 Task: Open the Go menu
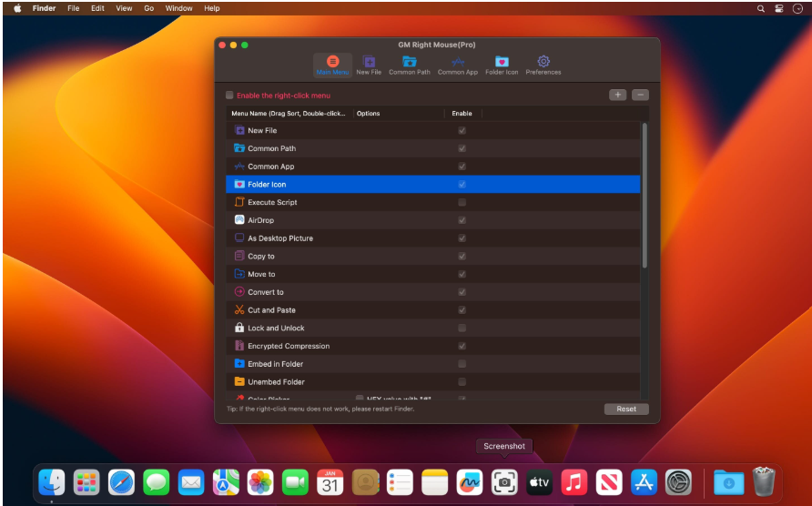pyautogui.click(x=148, y=8)
